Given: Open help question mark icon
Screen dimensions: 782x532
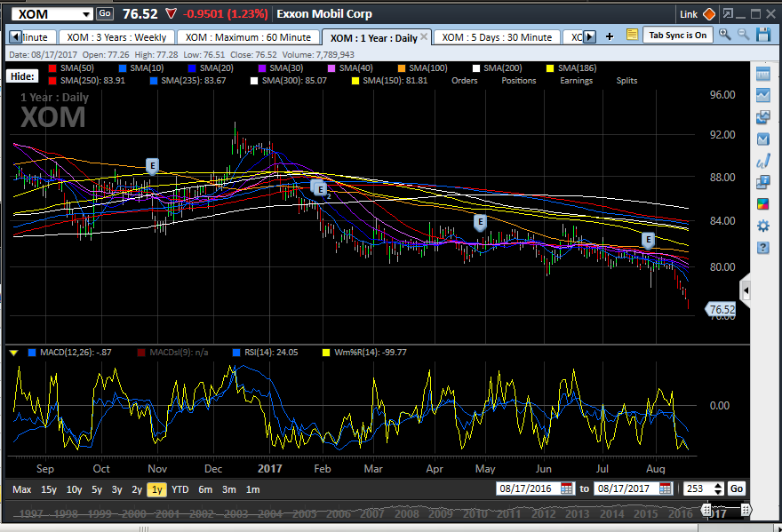Looking at the screenshot, I should pyautogui.click(x=763, y=247).
